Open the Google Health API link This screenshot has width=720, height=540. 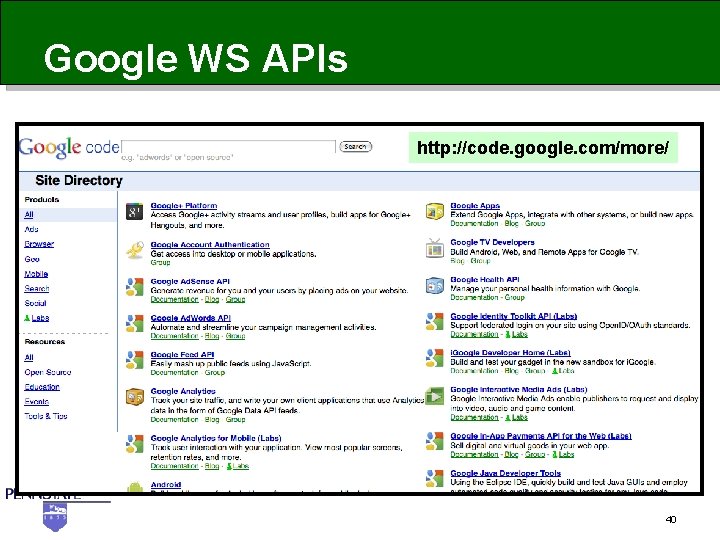(x=485, y=279)
